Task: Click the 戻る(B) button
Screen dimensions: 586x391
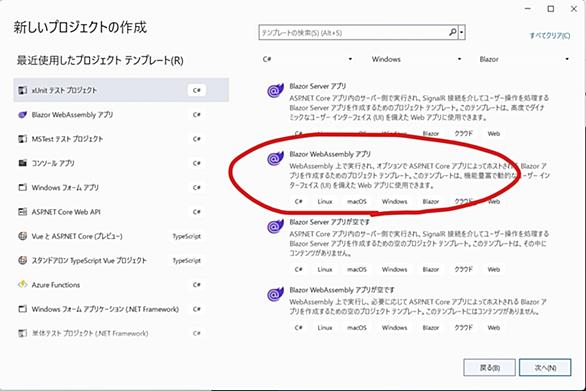Action: [490, 368]
